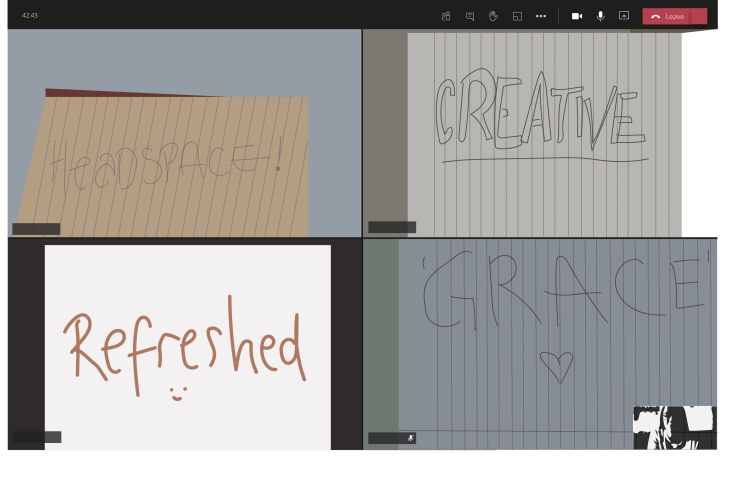Raise your hand in the meeting
Screen dimensions: 749x482
(x=493, y=16)
